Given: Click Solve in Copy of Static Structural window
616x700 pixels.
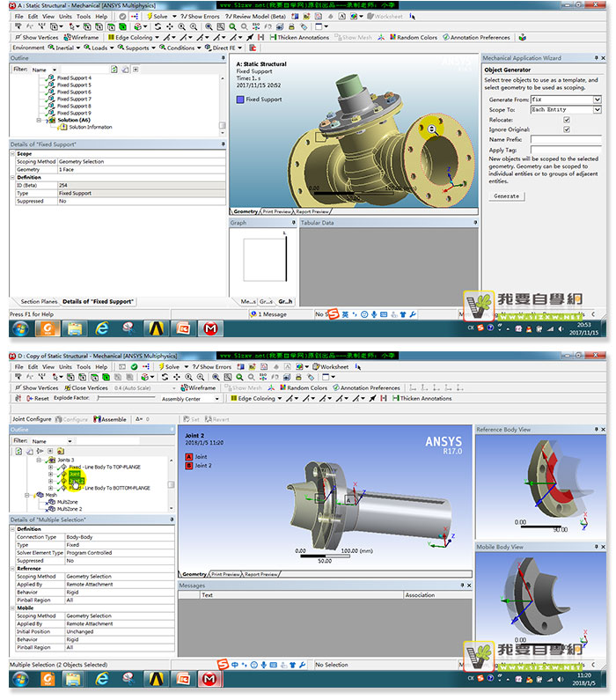Looking at the screenshot, I should (x=169, y=366).
